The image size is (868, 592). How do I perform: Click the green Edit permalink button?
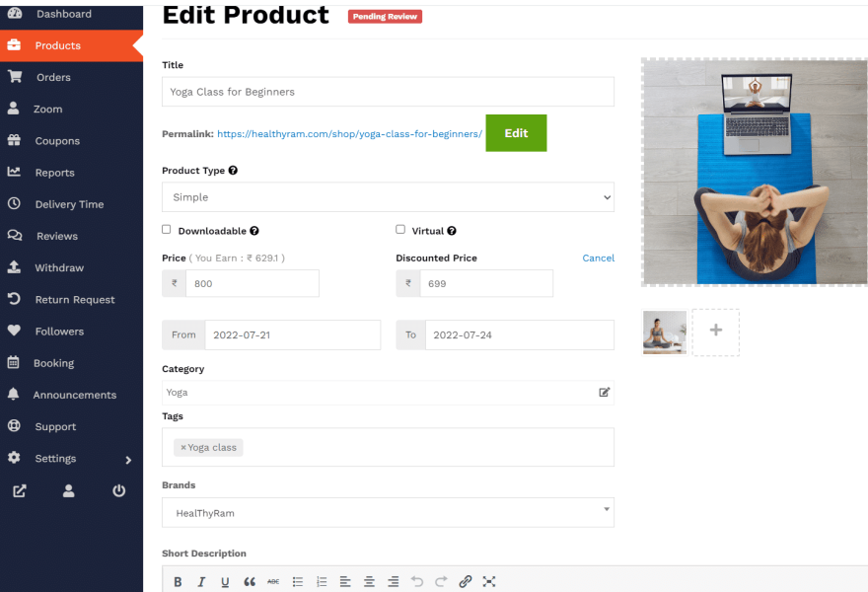tap(516, 133)
